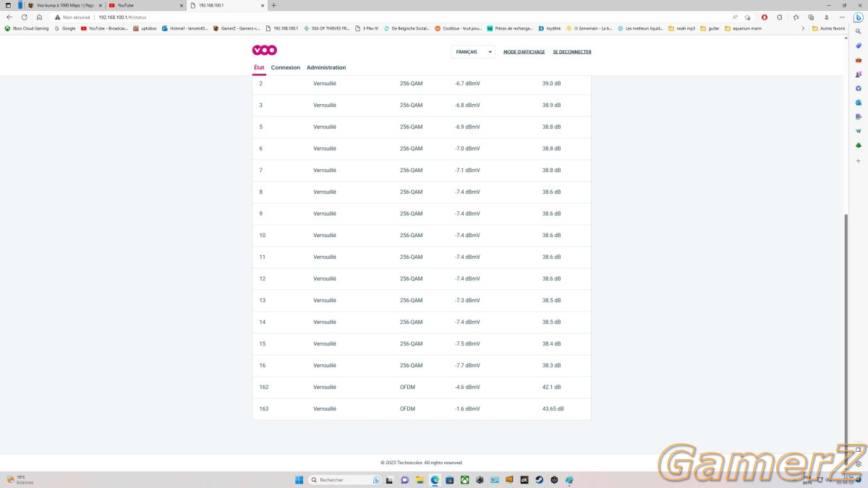This screenshot has width=868, height=488.
Task: Open Favorites star toolbar icon
Action: [796, 17]
